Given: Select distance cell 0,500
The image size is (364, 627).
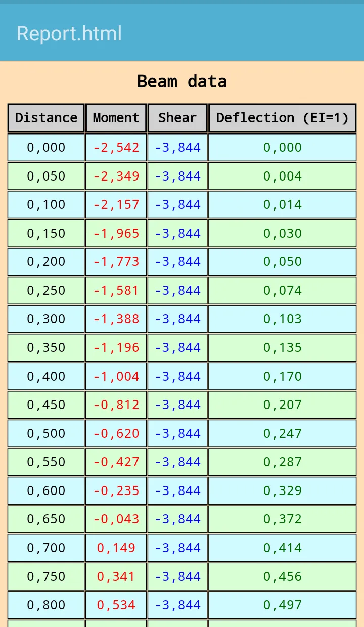Looking at the screenshot, I should (46, 433).
